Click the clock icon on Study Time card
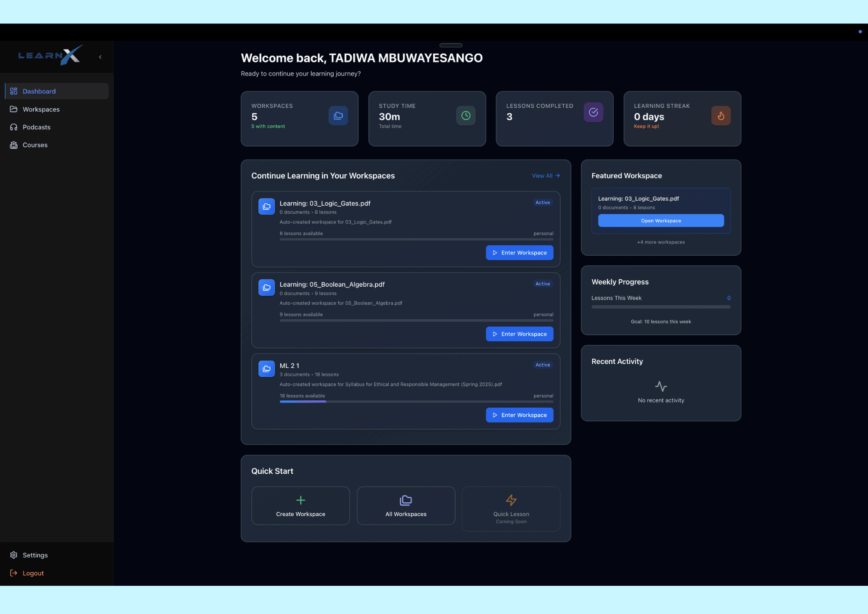Image resolution: width=868 pixels, height=614 pixels. pyautogui.click(x=466, y=116)
